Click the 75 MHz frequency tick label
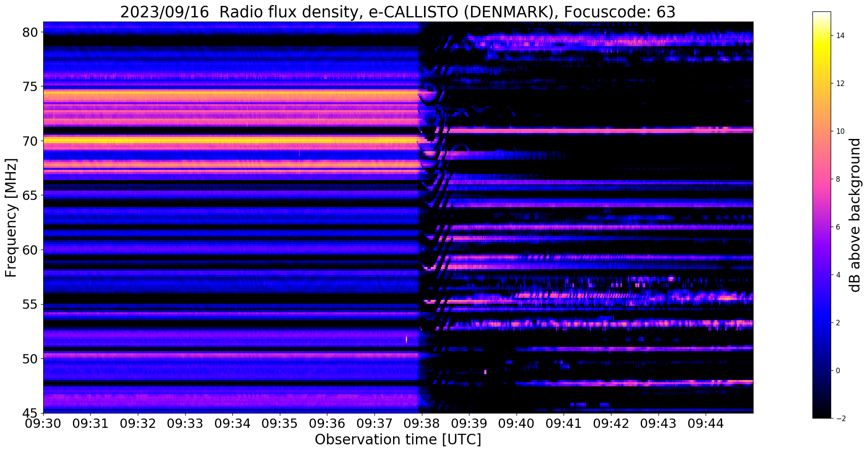 coord(30,86)
